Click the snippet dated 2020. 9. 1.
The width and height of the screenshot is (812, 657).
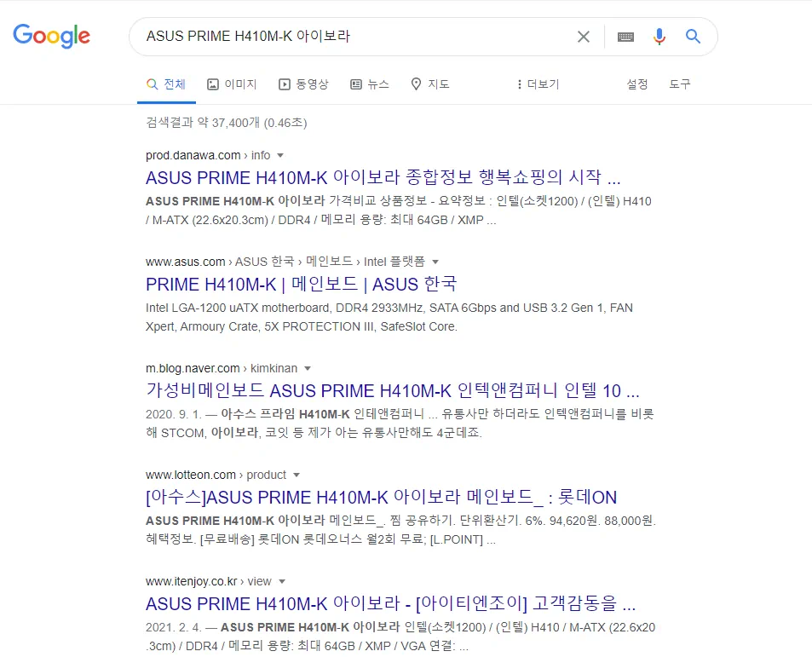coord(400,424)
